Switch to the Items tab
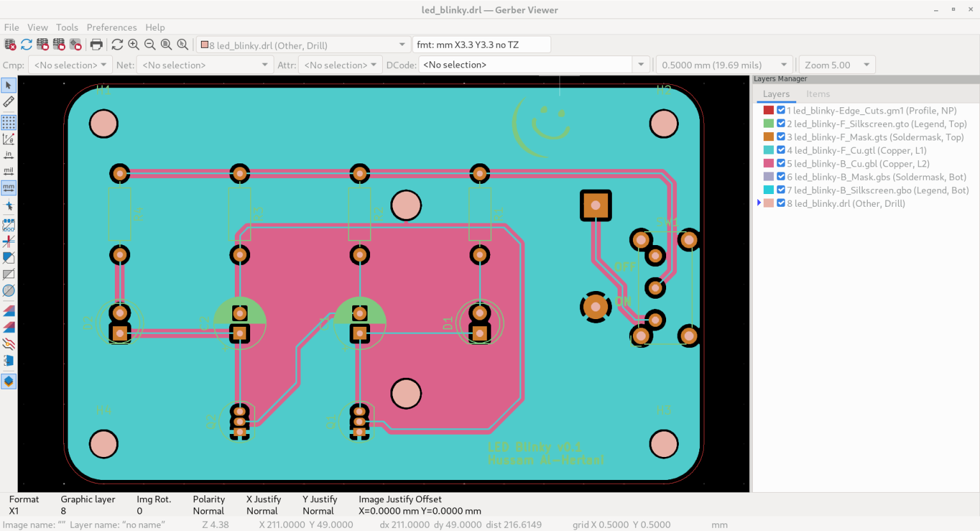980x531 pixels. [818, 94]
